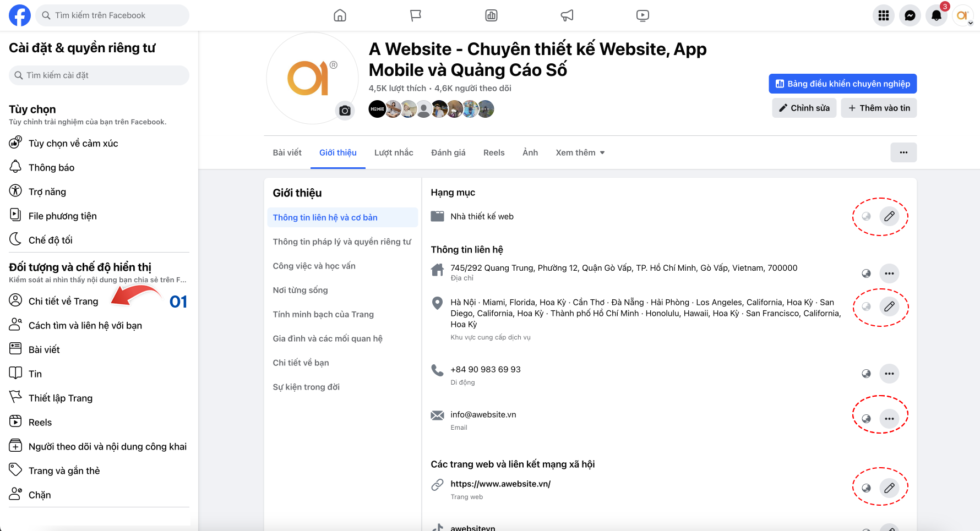
Task: Focus the Tìm kiếm cài đặt search field
Action: click(x=99, y=75)
